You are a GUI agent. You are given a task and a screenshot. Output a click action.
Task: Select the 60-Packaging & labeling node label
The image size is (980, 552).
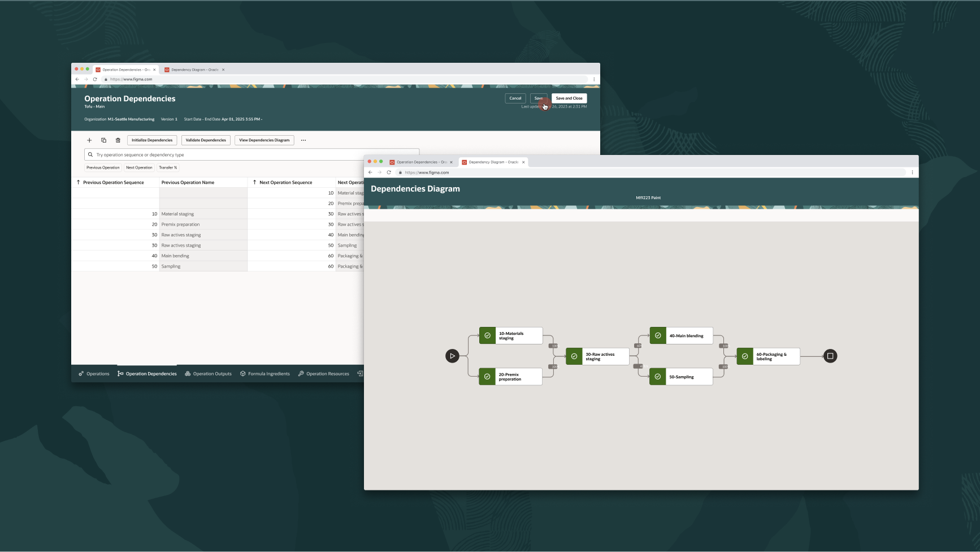[771, 356]
